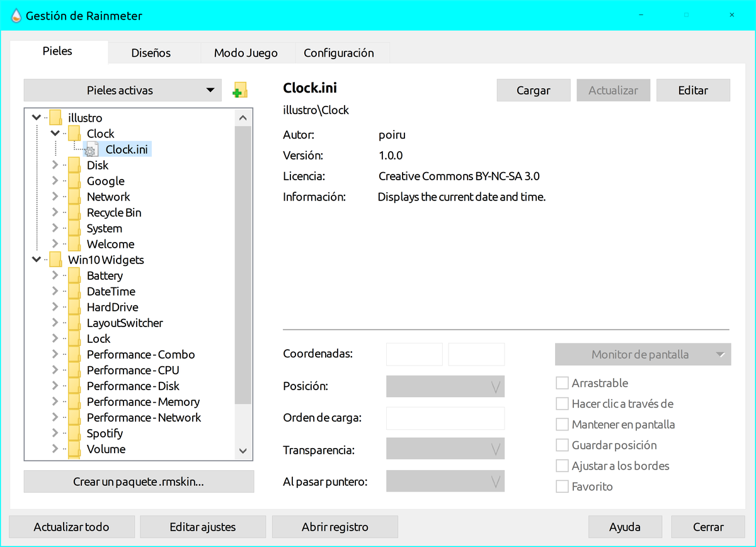Click the skin tree vertical scrollbar thumb
Screen dimensions: 756x547
(x=243, y=264)
